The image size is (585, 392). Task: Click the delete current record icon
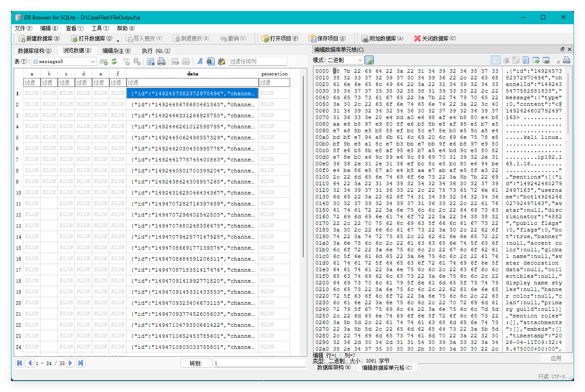(x=186, y=61)
